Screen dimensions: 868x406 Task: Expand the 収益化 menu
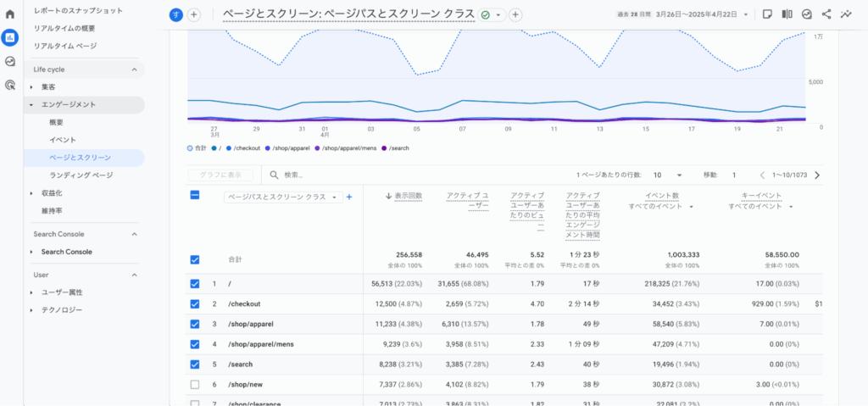31,192
